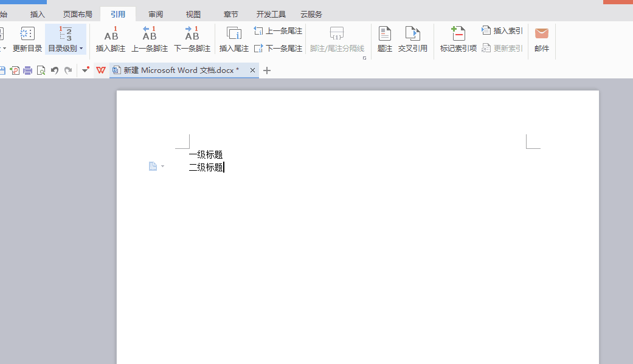Jump to previous endnote (上一条尾注)

[278, 30]
